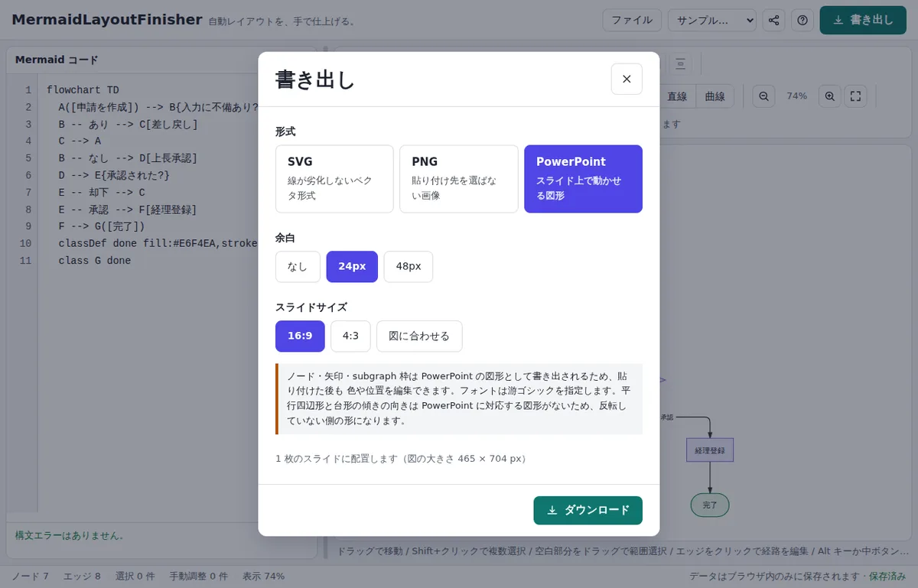The height and width of the screenshot is (588, 918).
Task: Click code line 'class G done'
Action: [x=95, y=261]
